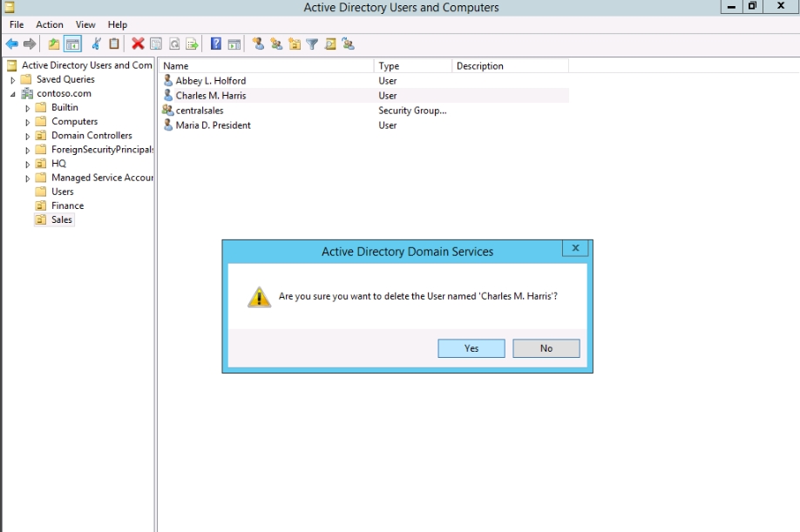Click the Description column header
Viewport: 800px width, 532px height.
[510, 65]
